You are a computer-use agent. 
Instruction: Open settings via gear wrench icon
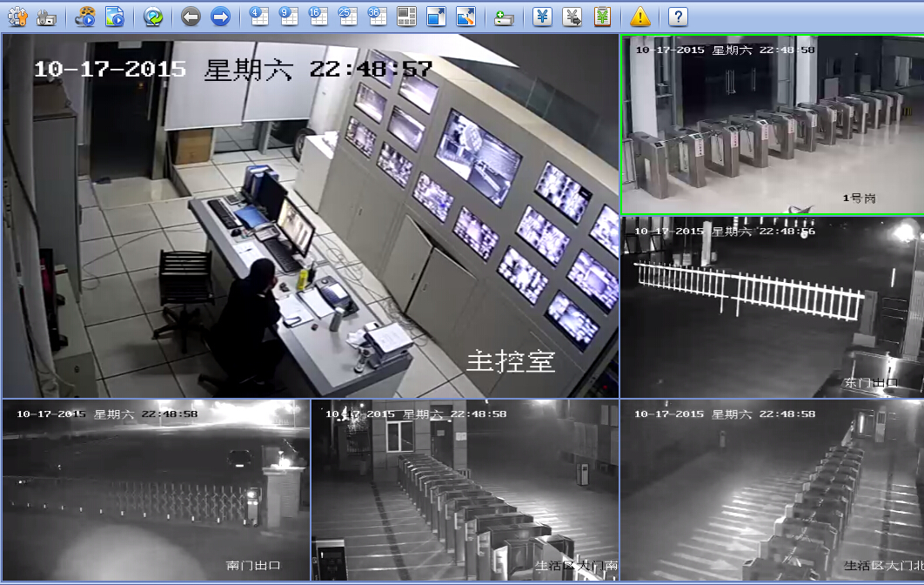click(x=17, y=16)
